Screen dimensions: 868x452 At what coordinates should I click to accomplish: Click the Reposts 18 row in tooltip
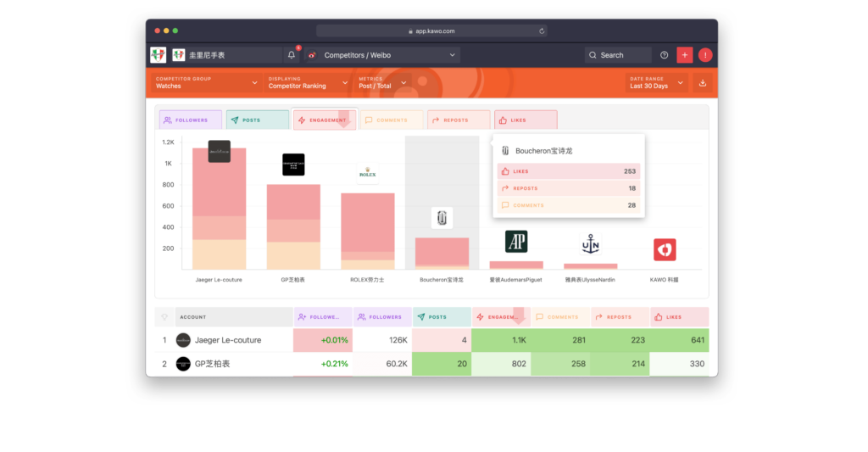pos(569,188)
